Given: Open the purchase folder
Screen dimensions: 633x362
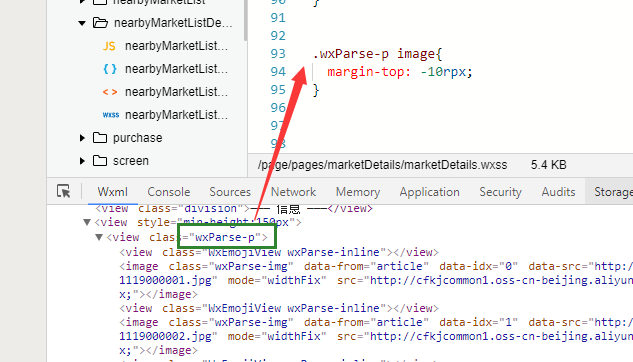Looking at the screenshot, I should click(x=138, y=138).
